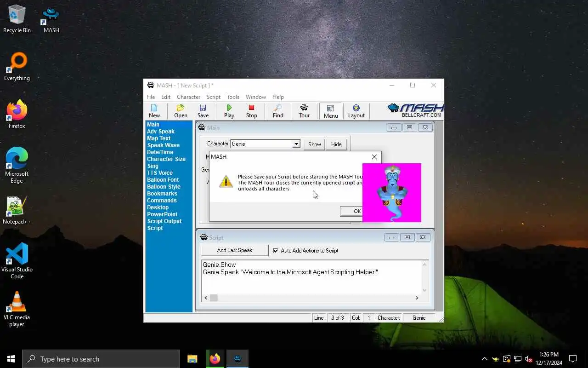Viewport: 588px width, 368px height.
Task: Open the Edit menu
Action: click(166, 97)
